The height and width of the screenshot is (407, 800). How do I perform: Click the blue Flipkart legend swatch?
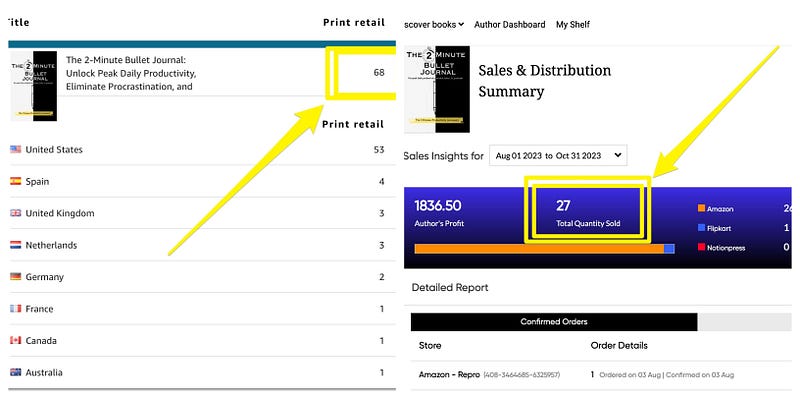[x=701, y=227]
